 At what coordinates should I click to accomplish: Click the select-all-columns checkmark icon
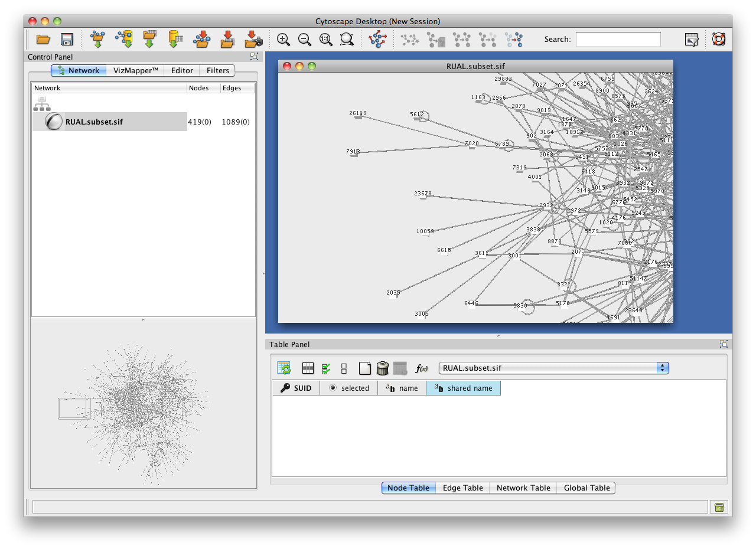point(325,368)
